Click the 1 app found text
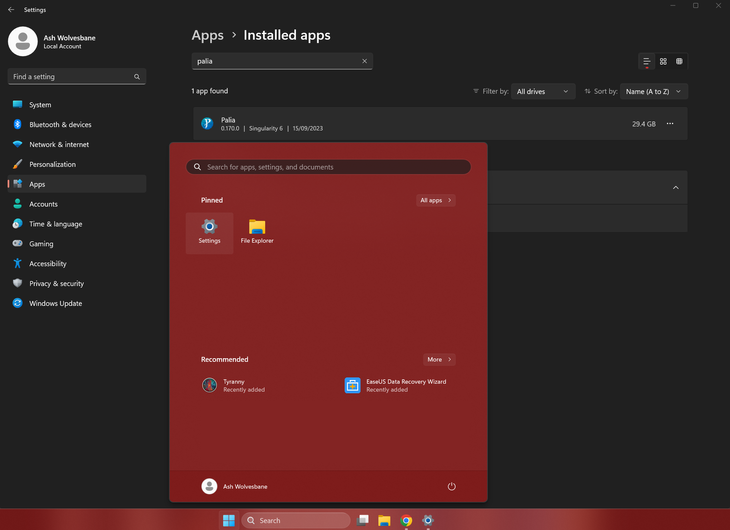This screenshot has height=530, width=730. point(210,91)
